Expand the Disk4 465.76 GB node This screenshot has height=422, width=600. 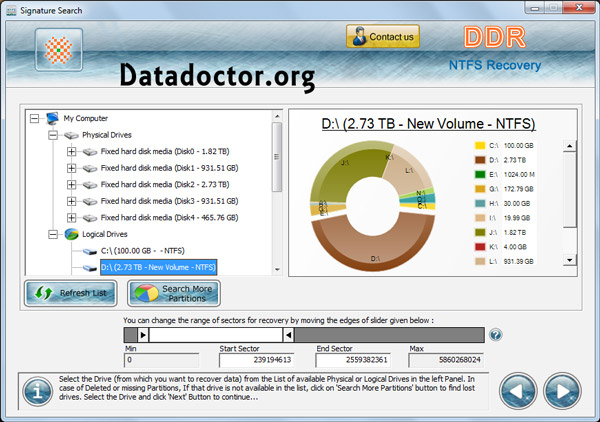pyautogui.click(x=71, y=218)
